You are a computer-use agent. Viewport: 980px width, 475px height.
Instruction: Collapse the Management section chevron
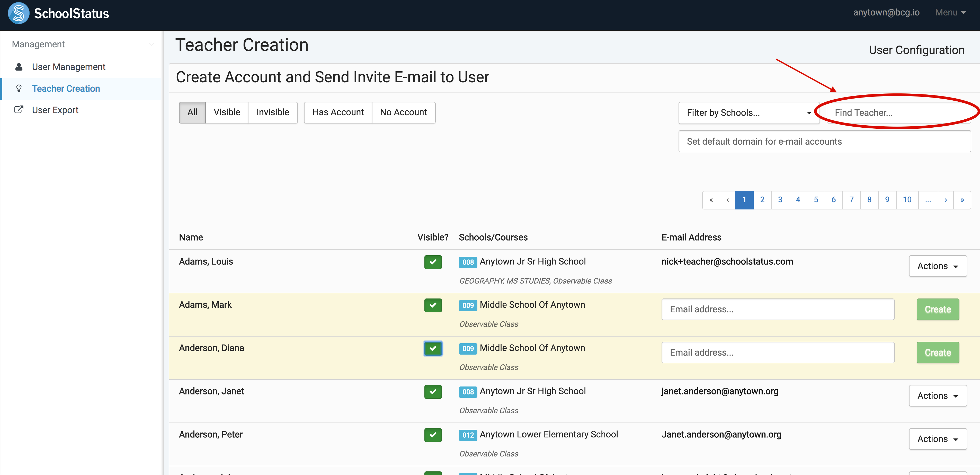(x=152, y=45)
